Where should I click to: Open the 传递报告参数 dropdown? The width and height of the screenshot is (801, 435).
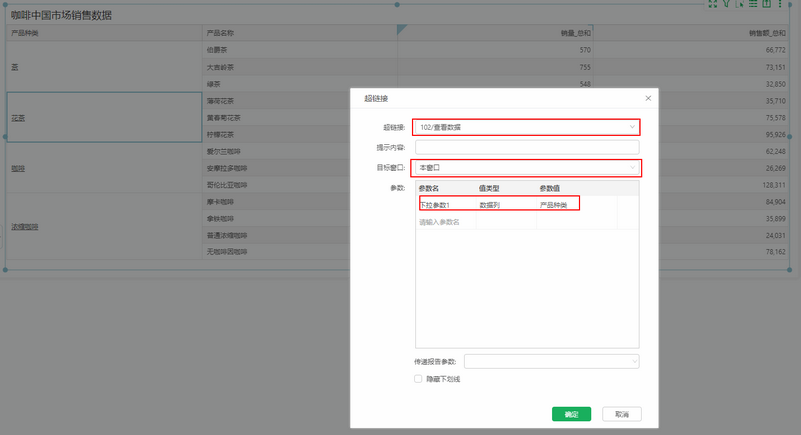(551, 361)
